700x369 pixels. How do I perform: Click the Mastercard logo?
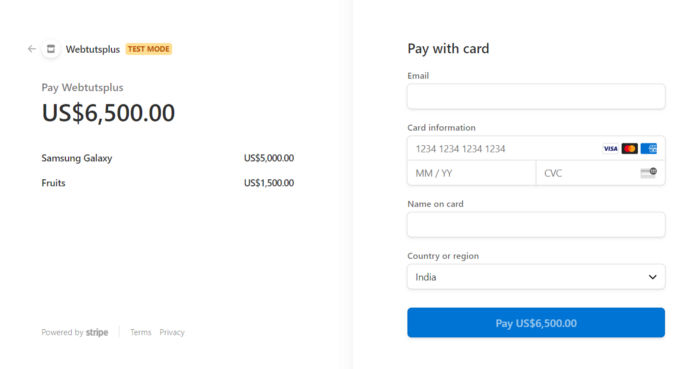point(629,149)
